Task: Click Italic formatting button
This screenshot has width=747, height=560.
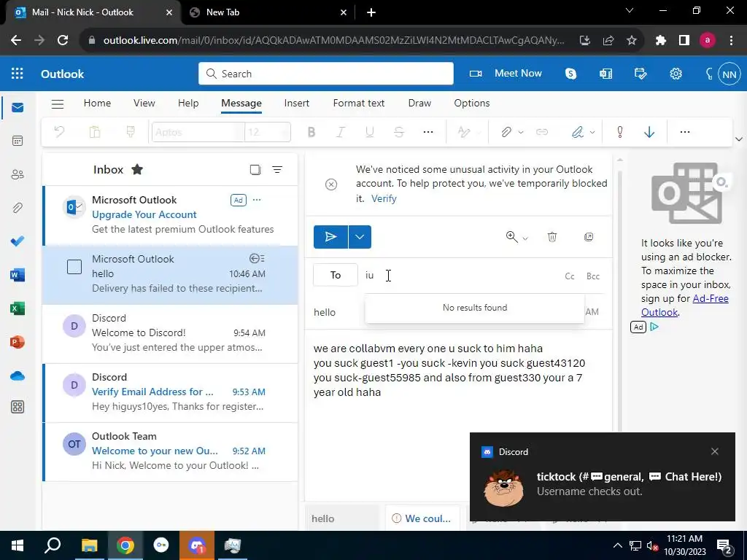Action: click(340, 132)
